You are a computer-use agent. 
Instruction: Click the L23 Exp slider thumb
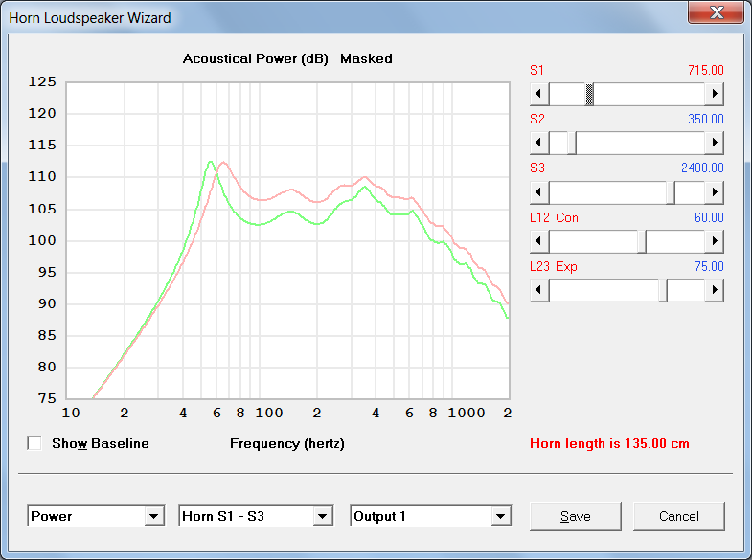[663, 290]
